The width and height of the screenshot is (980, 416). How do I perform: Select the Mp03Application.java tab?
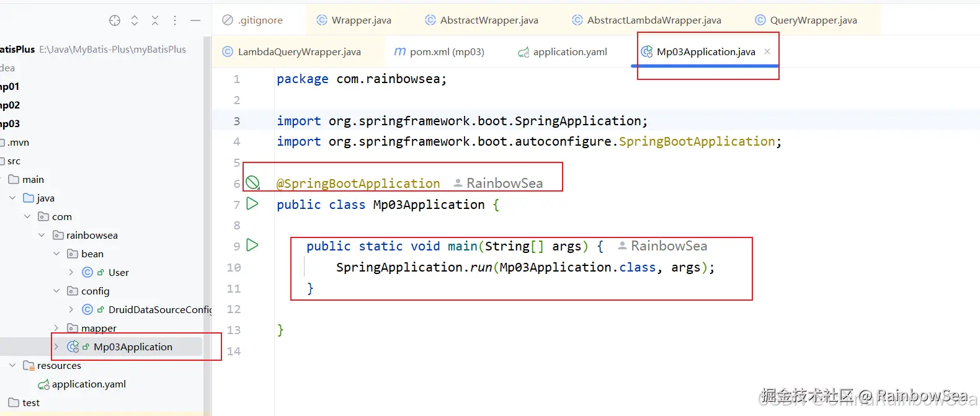706,51
